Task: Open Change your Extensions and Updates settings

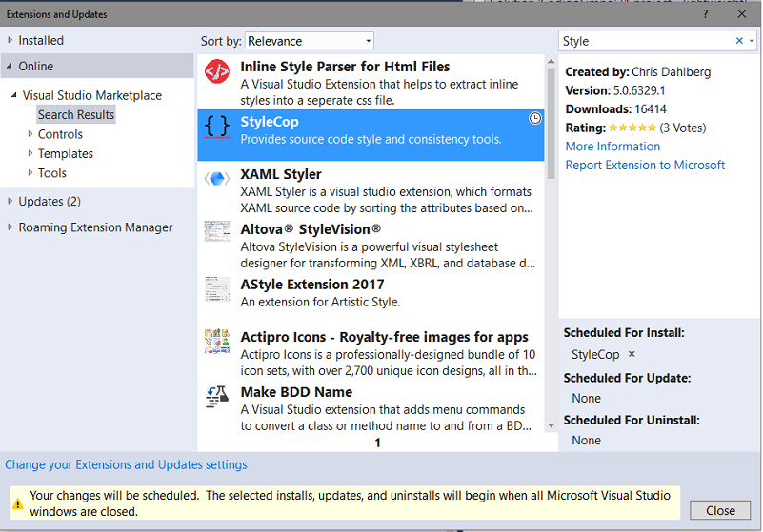Action: pyautogui.click(x=126, y=464)
